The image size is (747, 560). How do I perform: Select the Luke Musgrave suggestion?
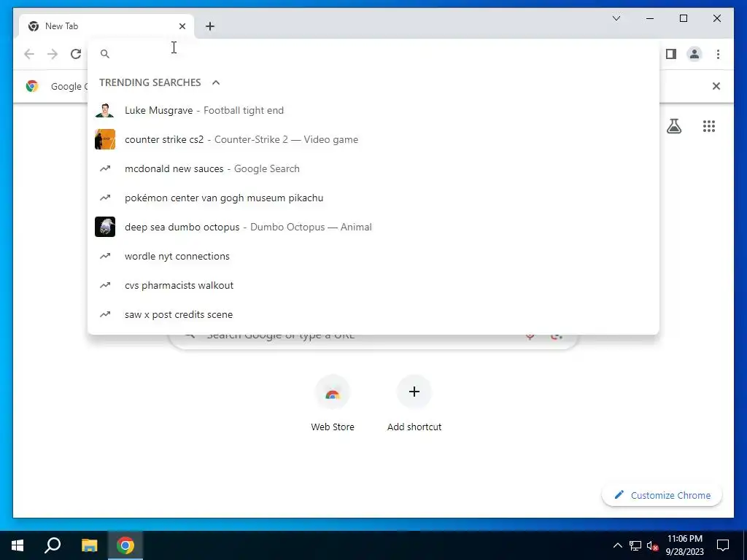[x=373, y=111]
